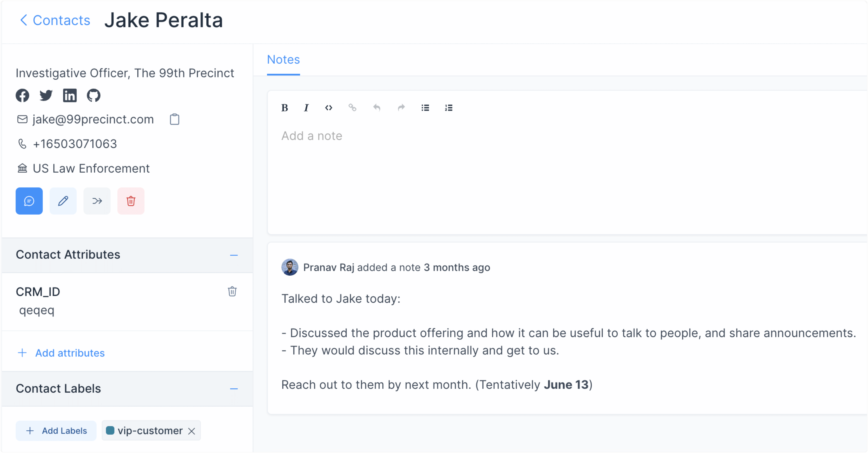Collapse the Contact Labels section

[x=234, y=389]
